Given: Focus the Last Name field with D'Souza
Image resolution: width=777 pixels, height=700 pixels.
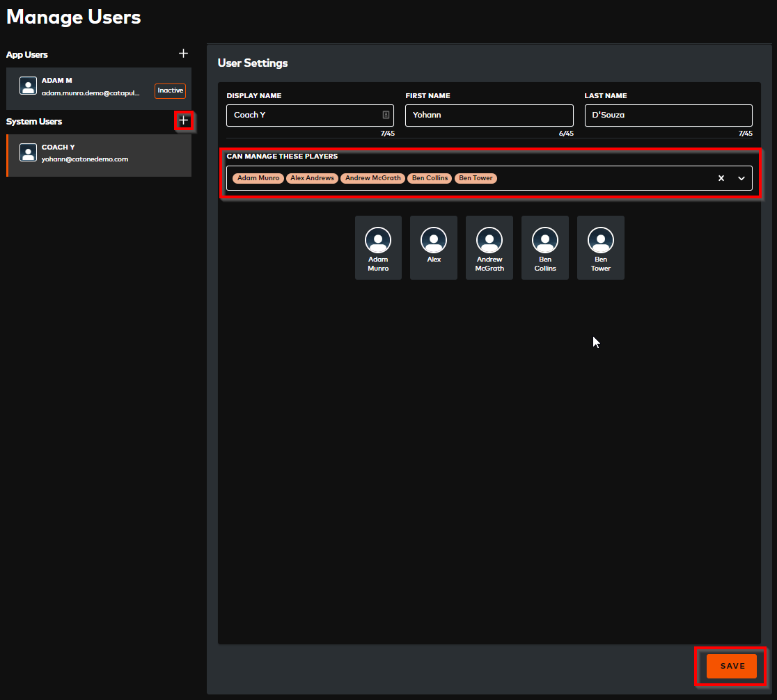Looking at the screenshot, I should click(668, 115).
